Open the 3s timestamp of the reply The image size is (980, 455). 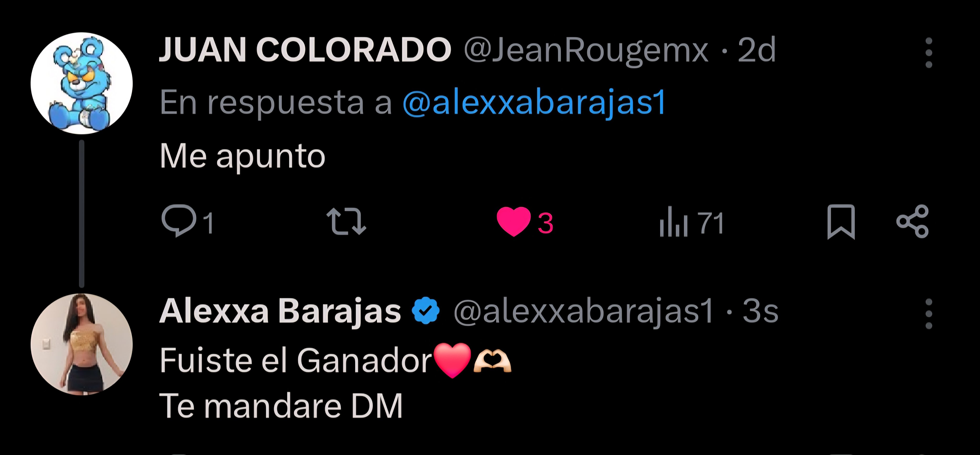[761, 311]
